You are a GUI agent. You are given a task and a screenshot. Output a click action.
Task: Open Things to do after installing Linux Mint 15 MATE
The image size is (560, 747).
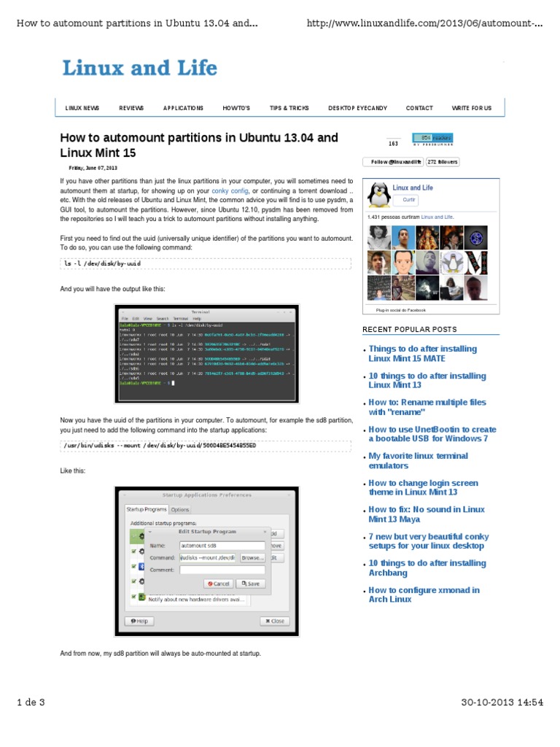pos(423,354)
